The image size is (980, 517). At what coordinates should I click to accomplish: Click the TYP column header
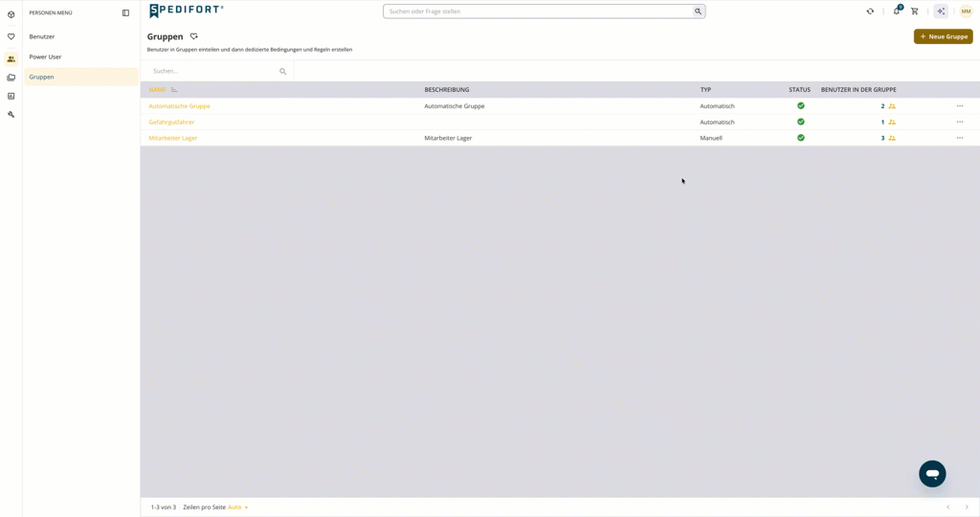tap(705, 90)
